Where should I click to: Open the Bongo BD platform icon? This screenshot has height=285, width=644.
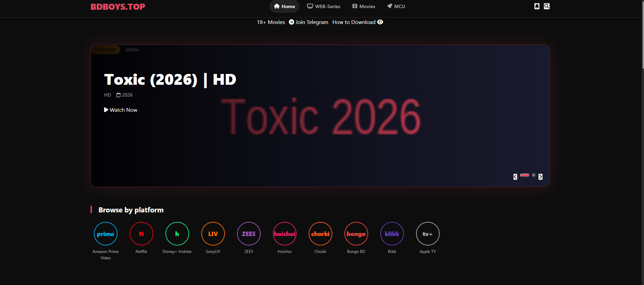356,234
